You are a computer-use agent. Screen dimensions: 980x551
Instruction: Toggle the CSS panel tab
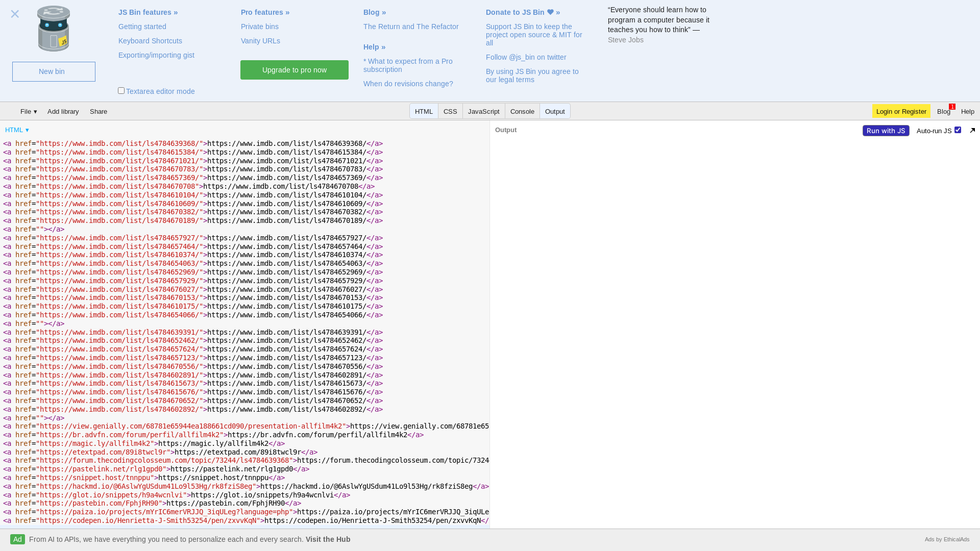click(450, 111)
